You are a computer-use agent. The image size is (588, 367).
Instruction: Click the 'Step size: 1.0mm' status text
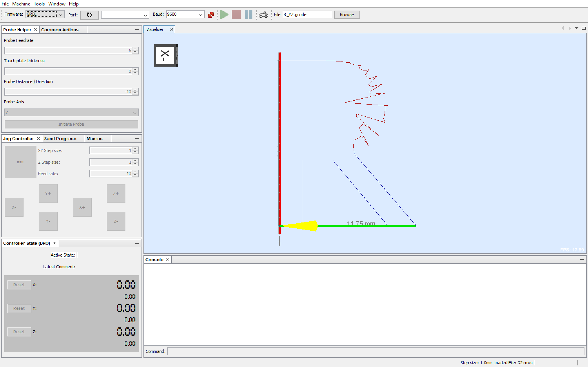tap(476, 363)
